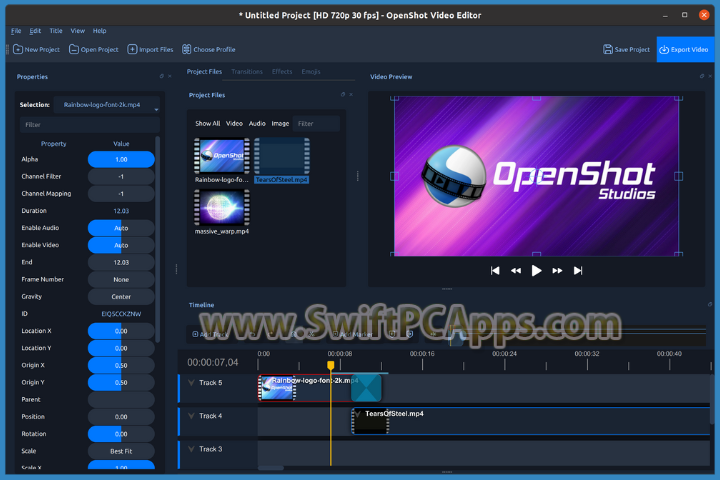Image resolution: width=720 pixels, height=480 pixels.
Task: Open the Gravity value set to Center
Action: coord(121,297)
